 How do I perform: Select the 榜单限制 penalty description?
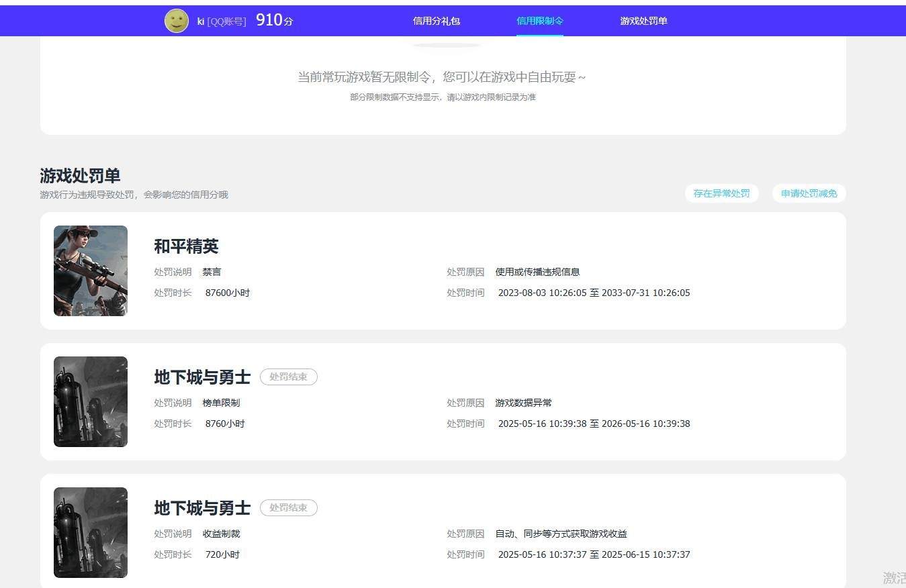pyautogui.click(x=221, y=403)
